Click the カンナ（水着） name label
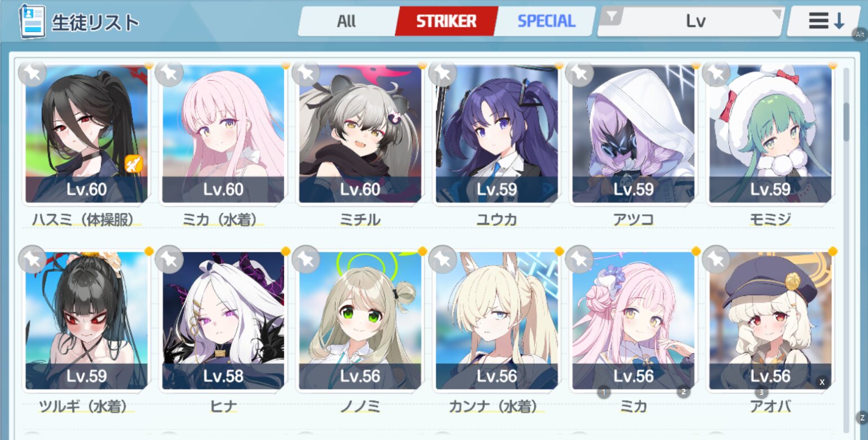The image size is (868, 440). click(x=497, y=406)
